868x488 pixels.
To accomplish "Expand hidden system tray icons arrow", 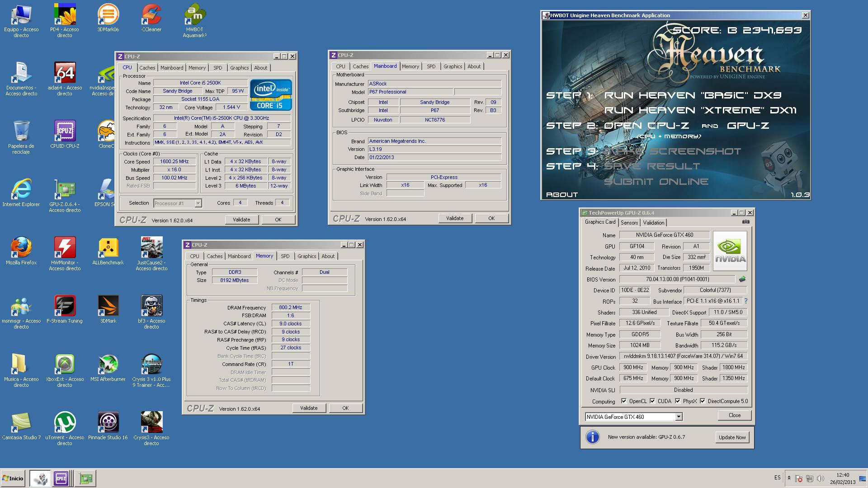I will pos(789,478).
